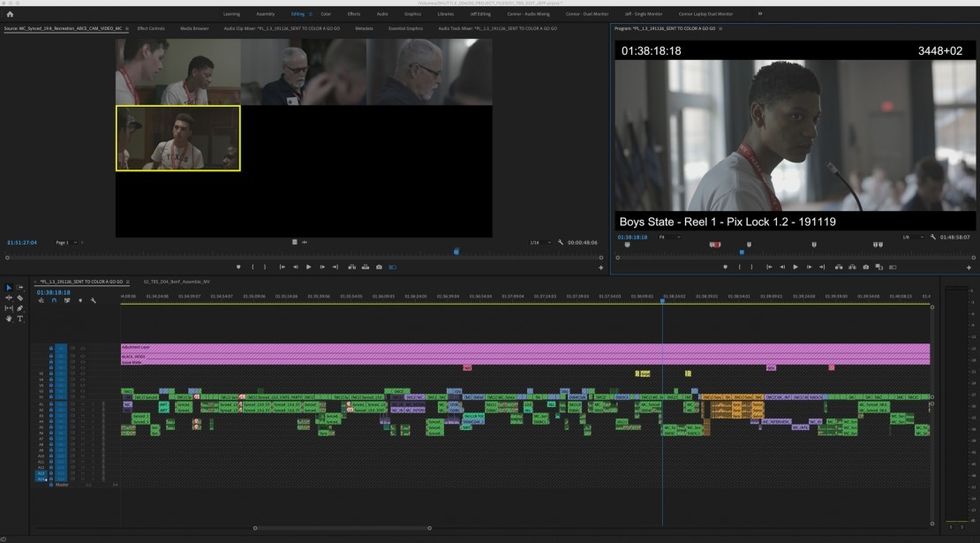980x543 pixels.
Task: Step forward one frame in Program monitor
Action: coord(809,267)
